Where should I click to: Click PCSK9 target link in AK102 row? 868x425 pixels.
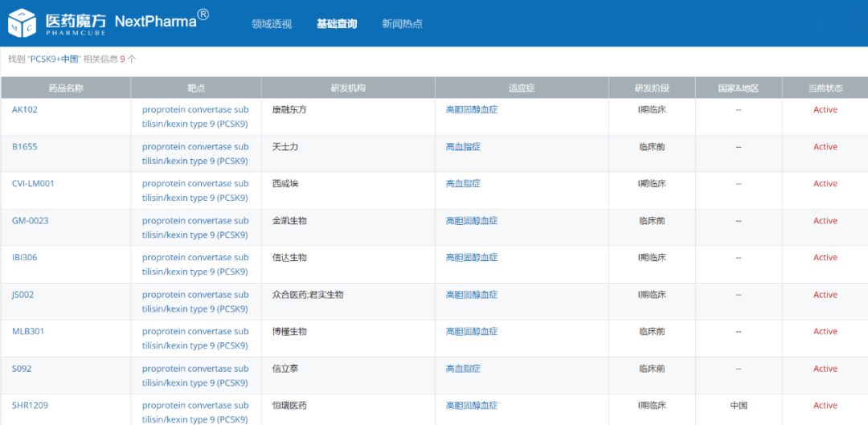coord(195,116)
